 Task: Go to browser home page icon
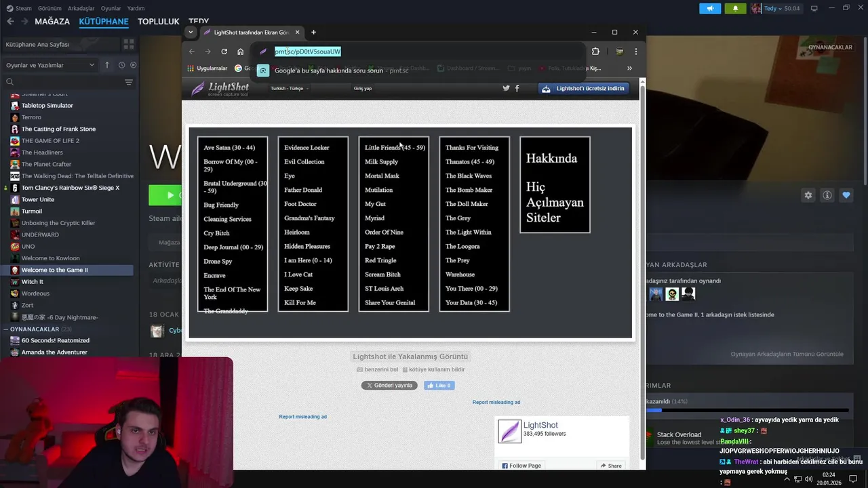240,52
